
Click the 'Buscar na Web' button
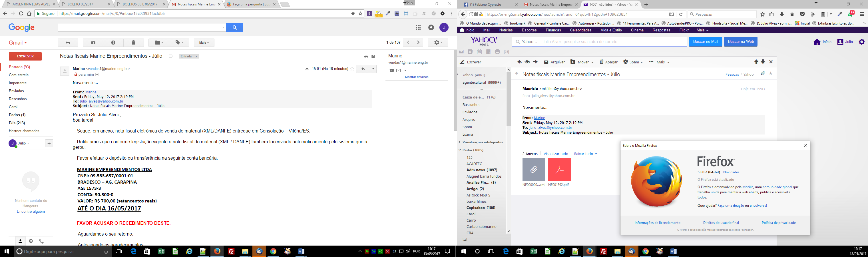click(741, 42)
